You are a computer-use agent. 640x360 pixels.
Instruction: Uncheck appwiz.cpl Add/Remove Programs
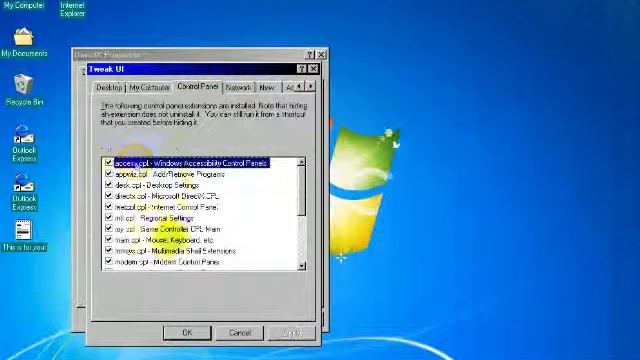(109, 173)
